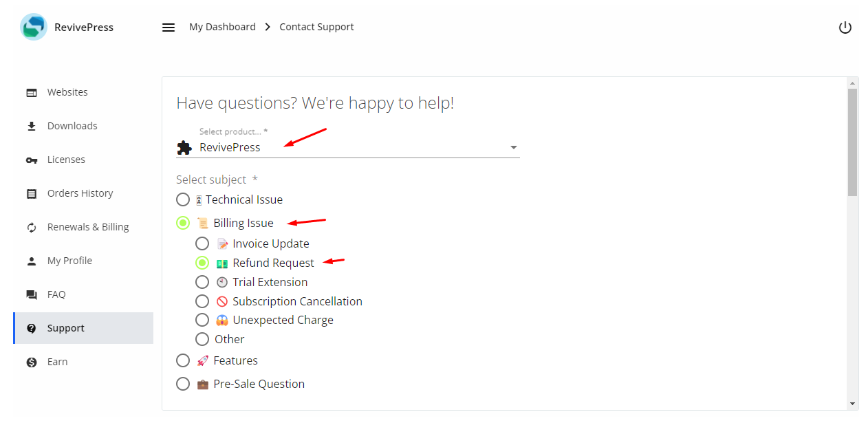Select the Subscription Cancellation radio button
Image resolution: width=868 pixels, height=423 pixels.
[x=202, y=301]
